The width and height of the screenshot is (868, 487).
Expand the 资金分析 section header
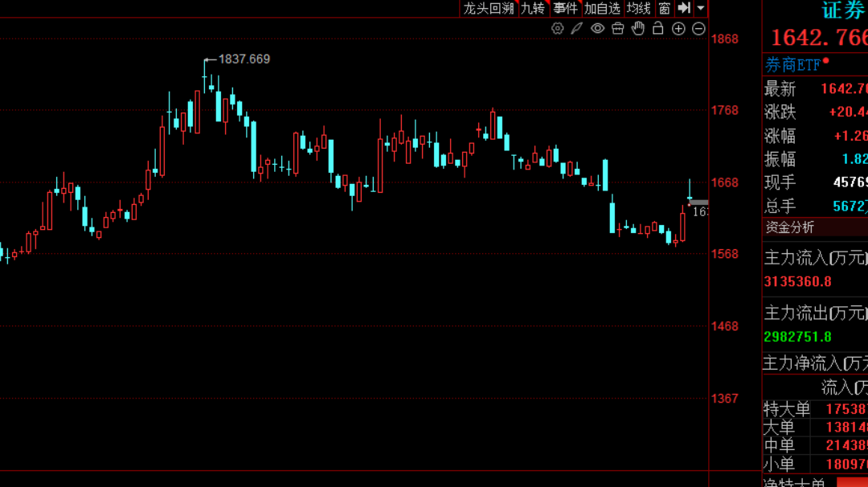[790, 227]
